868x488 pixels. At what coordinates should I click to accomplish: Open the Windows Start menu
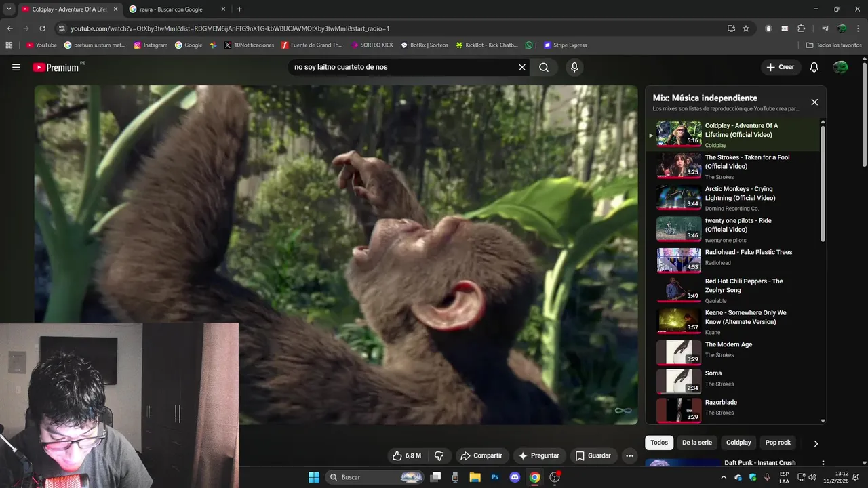314,477
